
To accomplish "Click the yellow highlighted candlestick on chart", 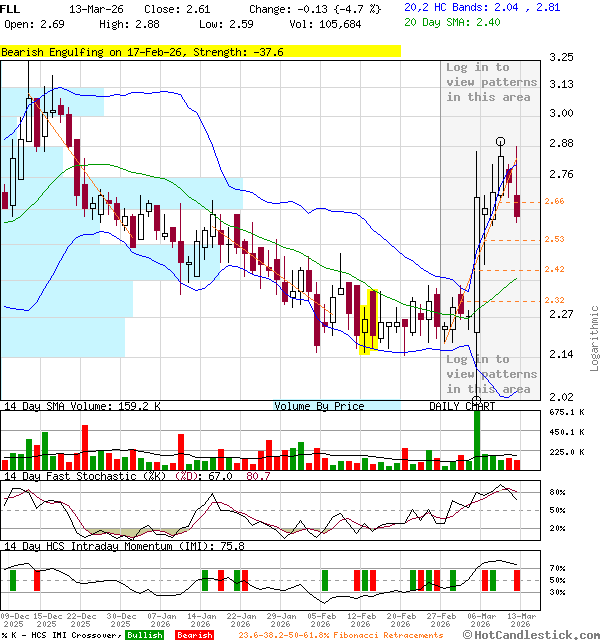I will pyautogui.click(x=366, y=322).
